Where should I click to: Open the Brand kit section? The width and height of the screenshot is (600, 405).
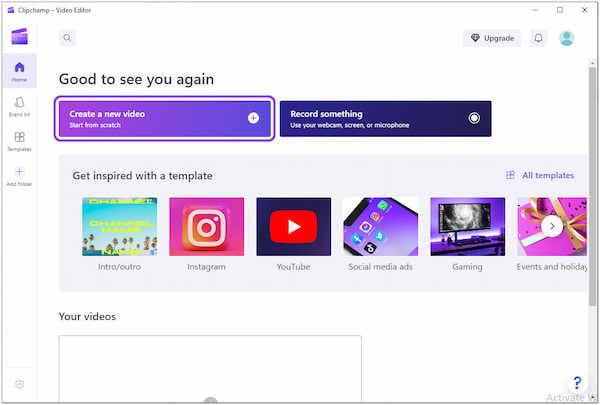(19, 106)
